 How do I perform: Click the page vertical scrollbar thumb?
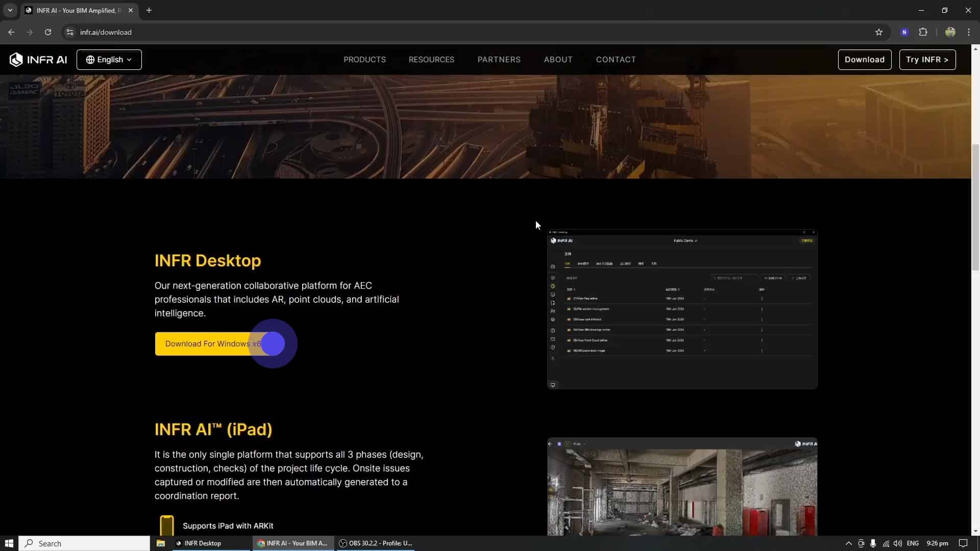pos(975,207)
